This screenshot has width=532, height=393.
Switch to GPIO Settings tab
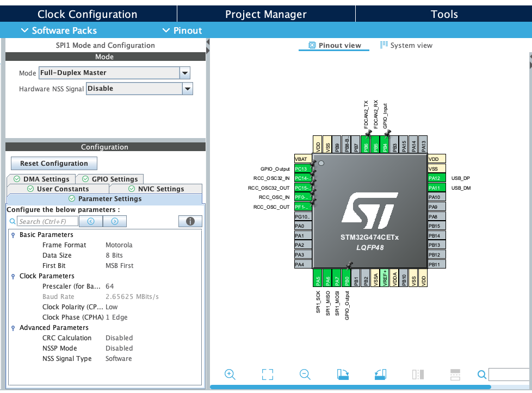coord(110,179)
